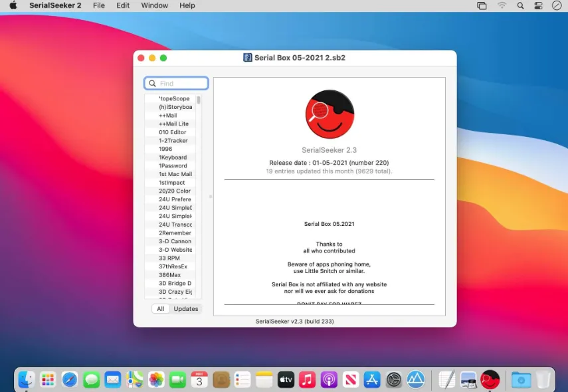Open Reminders from the Dock
This screenshot has height=392, width=568.
[242, 379]
